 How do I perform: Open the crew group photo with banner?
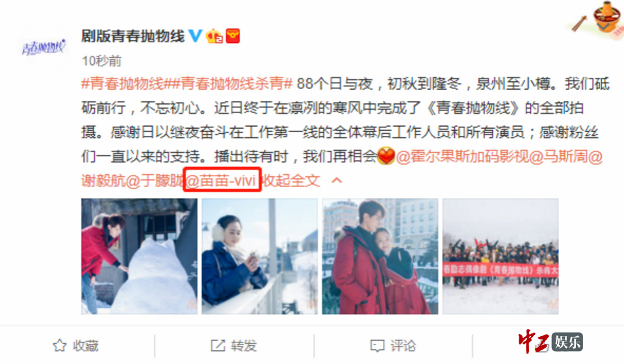coord(500,256)
